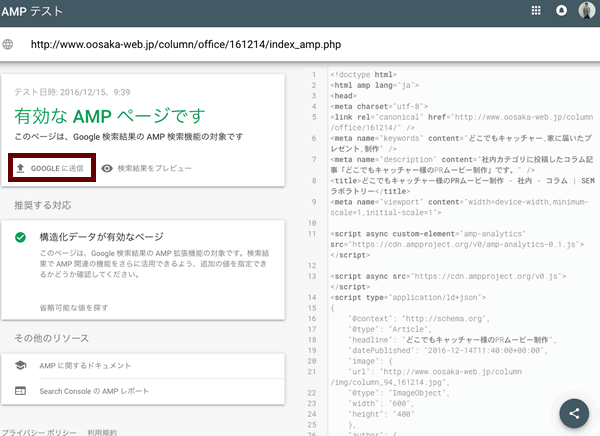Open notifications bell in header

tap(561, 11)
